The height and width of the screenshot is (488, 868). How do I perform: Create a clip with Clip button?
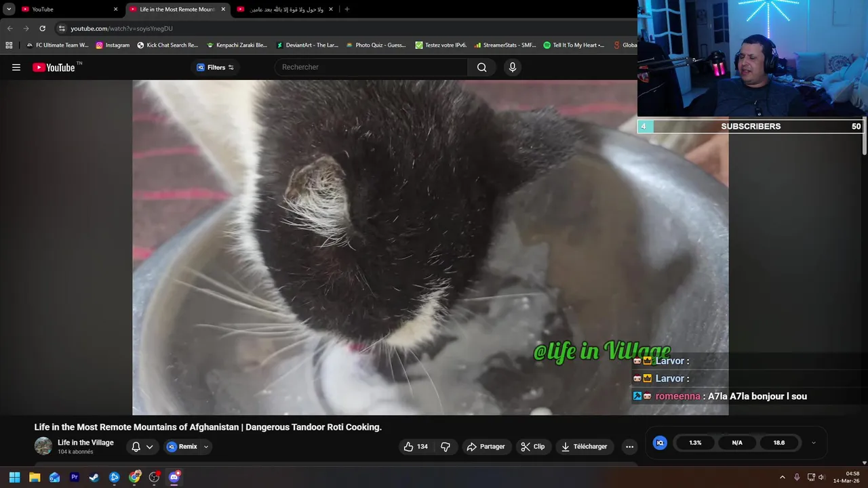[533, 447]
